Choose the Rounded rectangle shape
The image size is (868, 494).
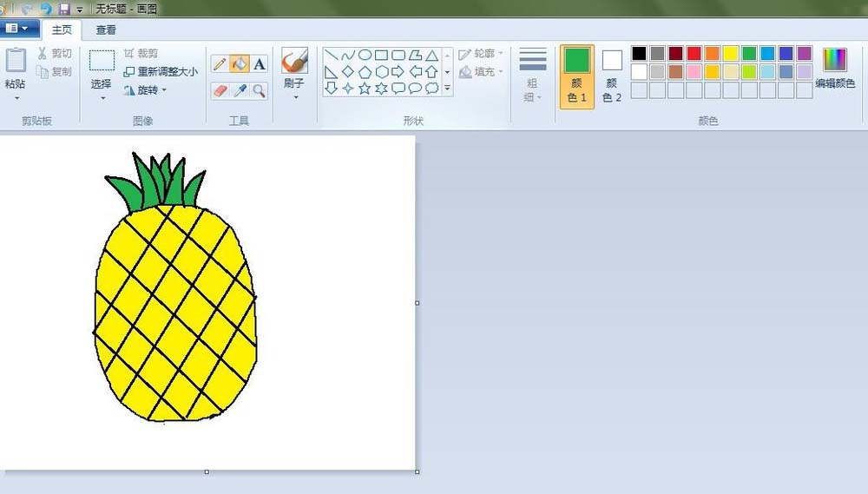coord(398,55)
